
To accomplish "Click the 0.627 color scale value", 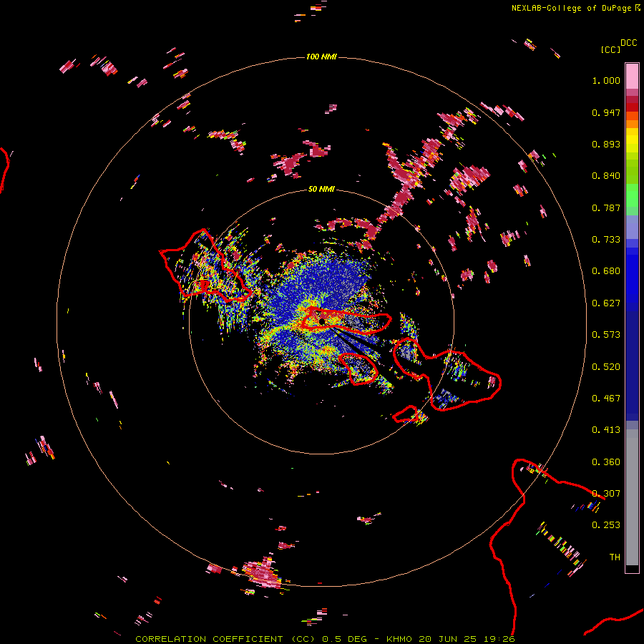I will pyautogui.click(x=606, y=303).
